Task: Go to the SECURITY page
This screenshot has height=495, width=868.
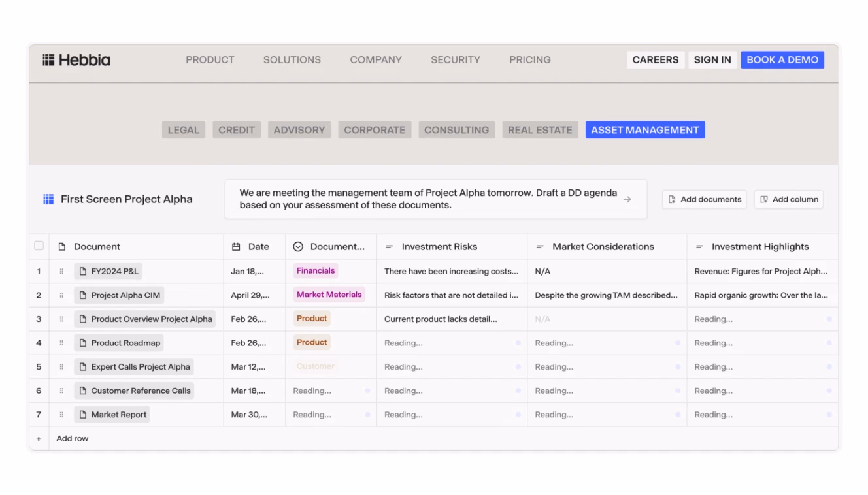Action: [456, 59]
